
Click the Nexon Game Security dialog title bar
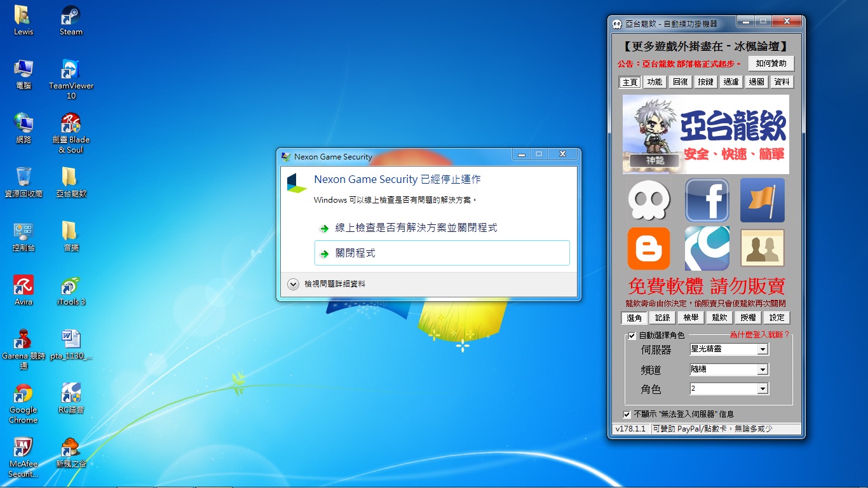coord(394,156)
